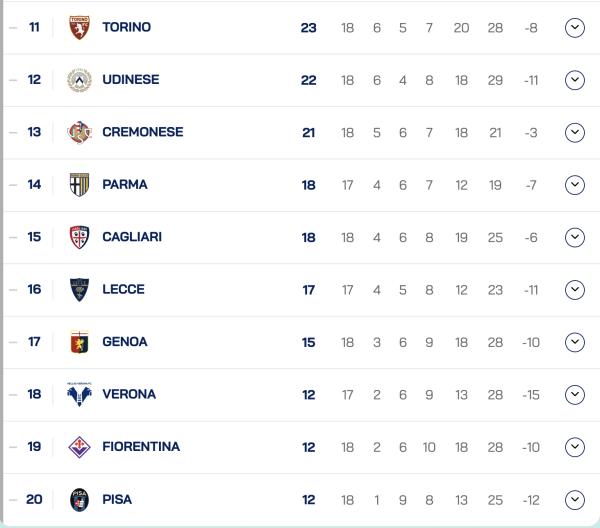
Task: Click the Cremonese club crest icon
Action: pos(79,132)
